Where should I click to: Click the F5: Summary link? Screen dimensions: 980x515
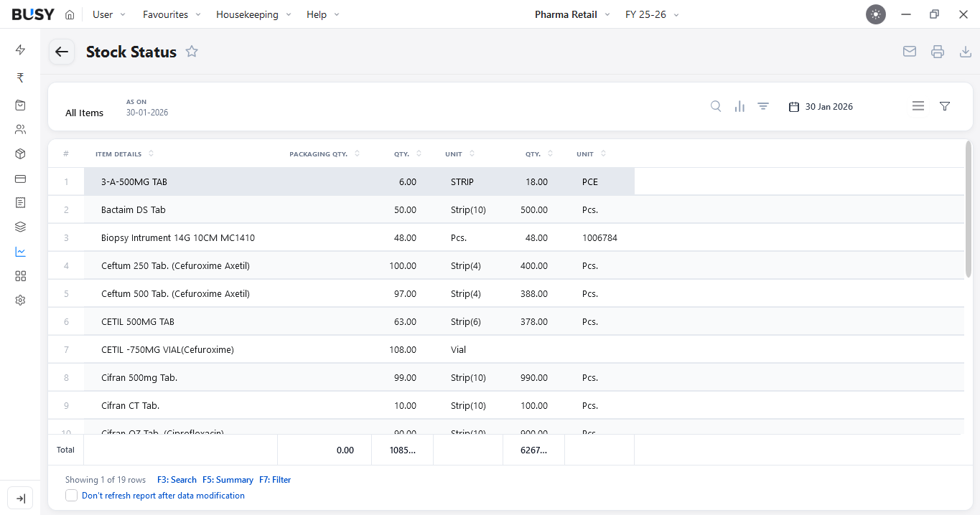click(x=228, y=480)
